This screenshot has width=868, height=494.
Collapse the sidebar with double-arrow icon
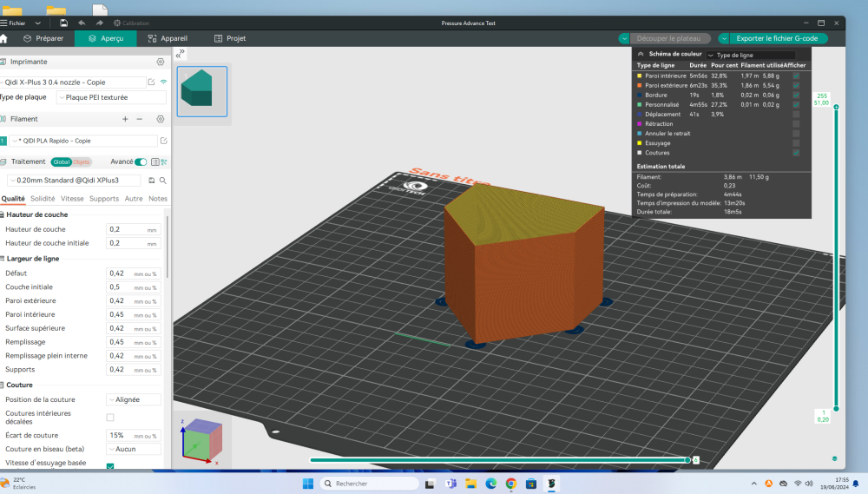180,55
